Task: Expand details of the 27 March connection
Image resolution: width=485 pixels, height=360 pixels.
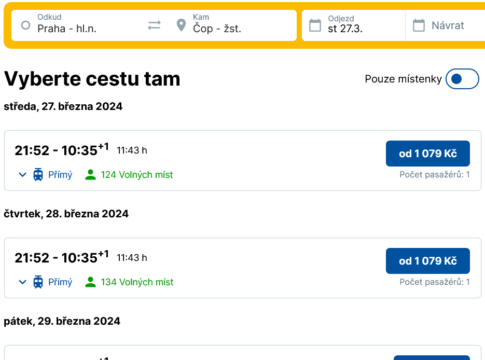Action: 22,175
